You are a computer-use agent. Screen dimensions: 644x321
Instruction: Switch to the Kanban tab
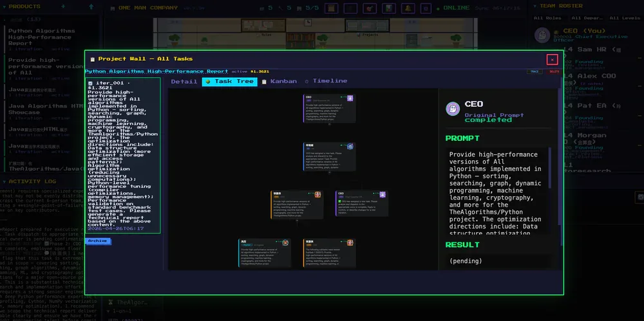pyautogui.click(x=279, y=81)
